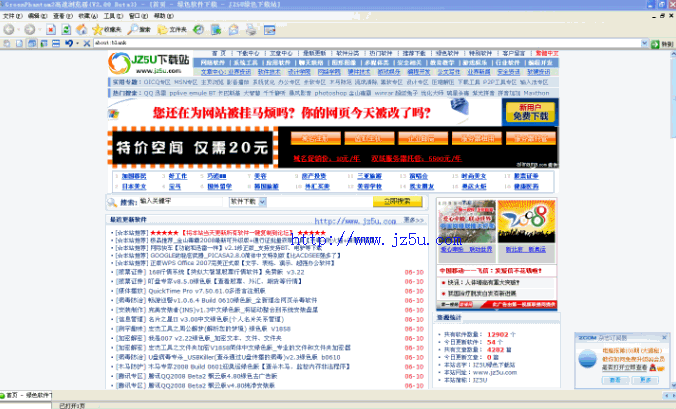Click the 更多 button in the ZCOM popup
Image resolution: width=676 pixels, height=409 pixels.
[x=645, y=380]
